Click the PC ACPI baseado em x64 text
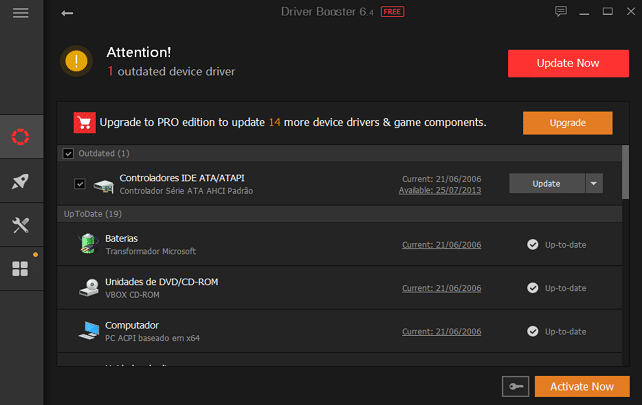 (152, 338)
